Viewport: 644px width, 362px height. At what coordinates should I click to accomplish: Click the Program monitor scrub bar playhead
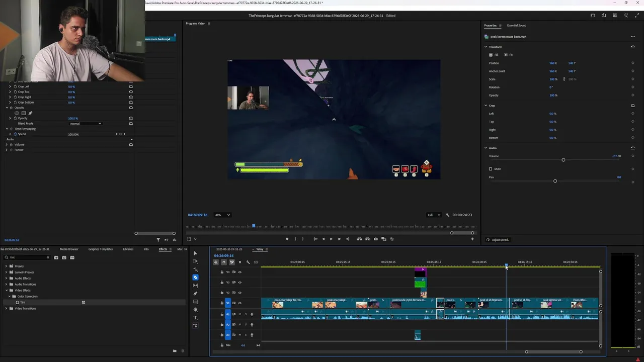(x=254, y=226)
